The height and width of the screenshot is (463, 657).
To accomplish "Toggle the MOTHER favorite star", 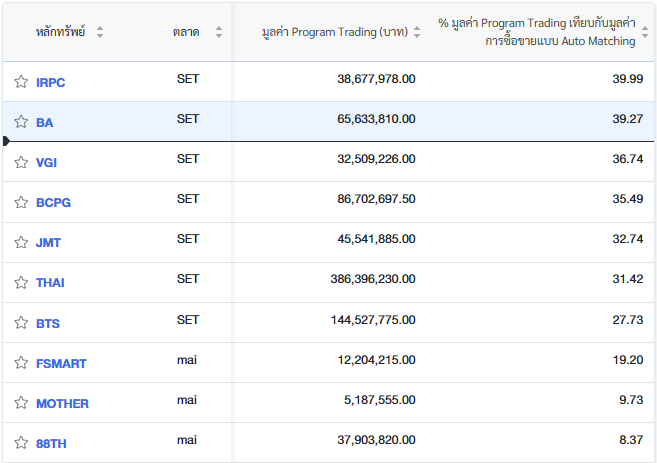I will pyautogui.click(x=21, y=403).
